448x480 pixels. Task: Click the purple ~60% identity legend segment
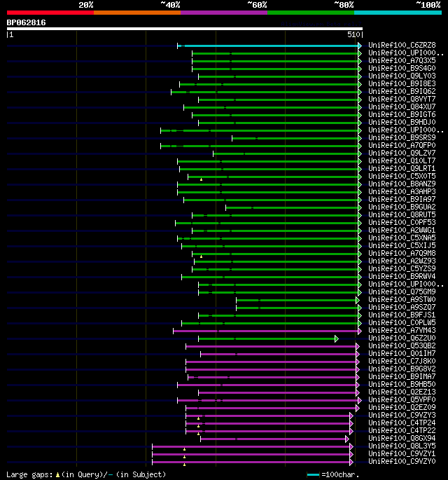[x=224, y=13]
